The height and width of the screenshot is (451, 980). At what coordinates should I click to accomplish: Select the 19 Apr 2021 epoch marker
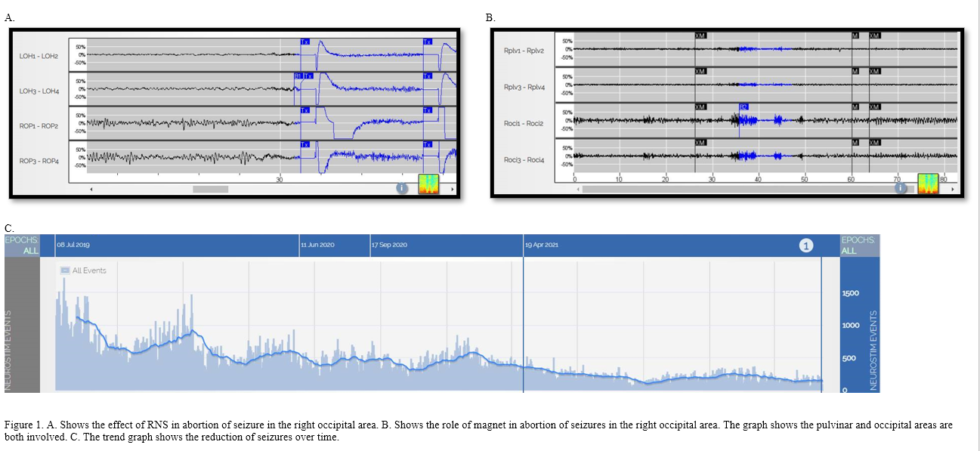541,246
